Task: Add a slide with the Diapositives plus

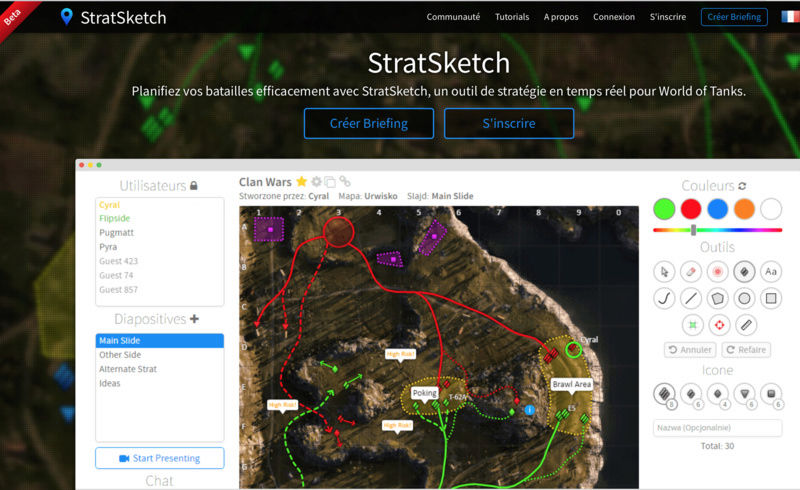Action: point(194,319)
